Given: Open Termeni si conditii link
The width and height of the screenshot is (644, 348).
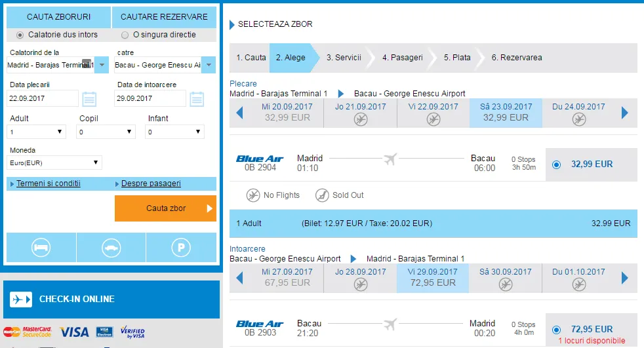Looking at the screenshot, I should click(49, 184).
